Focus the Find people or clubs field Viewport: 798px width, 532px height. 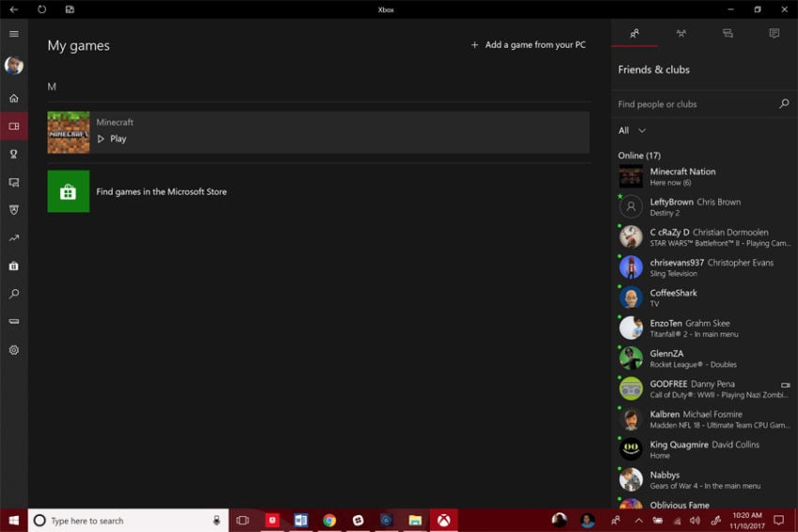(x=697, y=104)
